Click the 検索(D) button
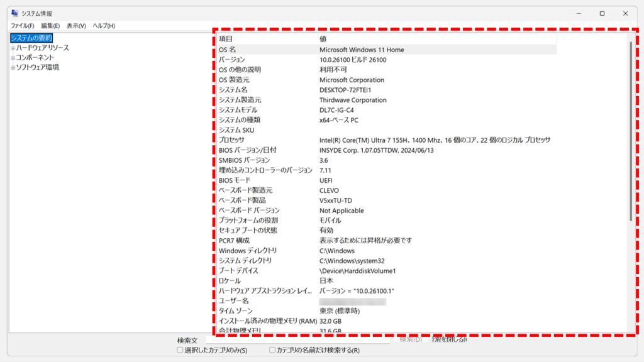644x362 pixels. 411,339
